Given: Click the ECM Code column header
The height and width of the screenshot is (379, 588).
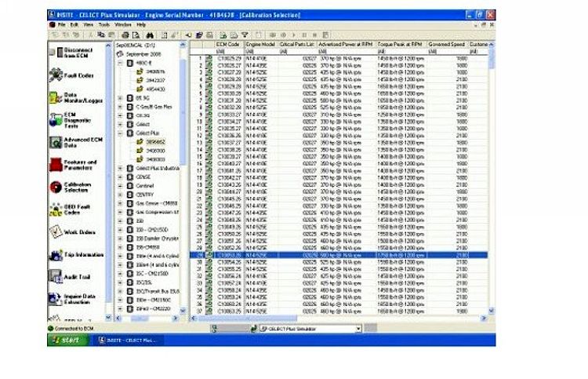Looking at the screenshot, I should [x=229, y=44].
